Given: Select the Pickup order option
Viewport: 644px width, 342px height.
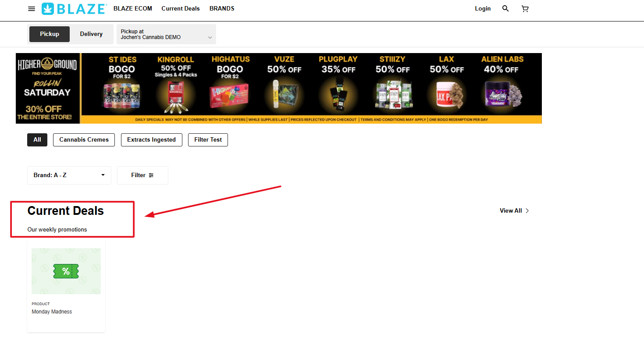Looking at the screenshot, I should click(x=50, y=34).
